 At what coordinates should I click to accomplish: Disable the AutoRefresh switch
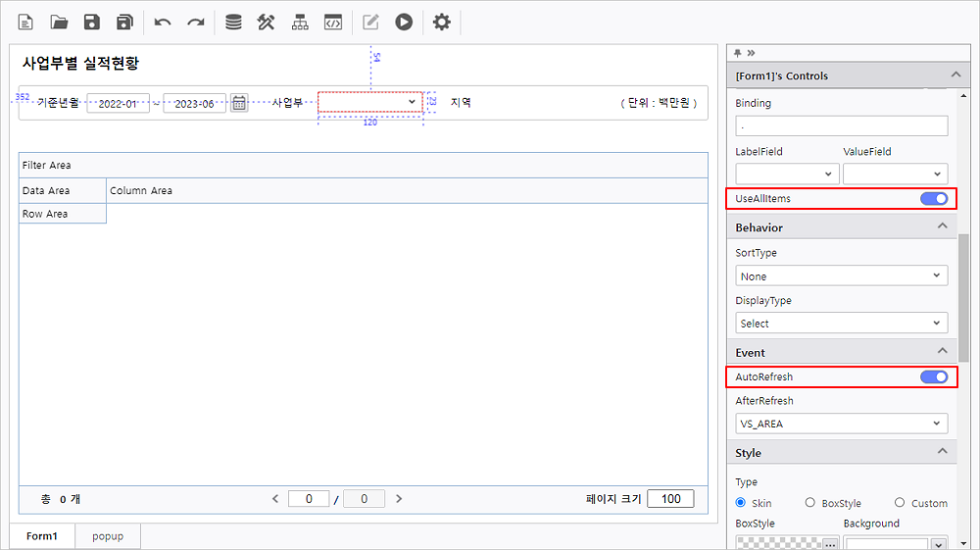934,376
